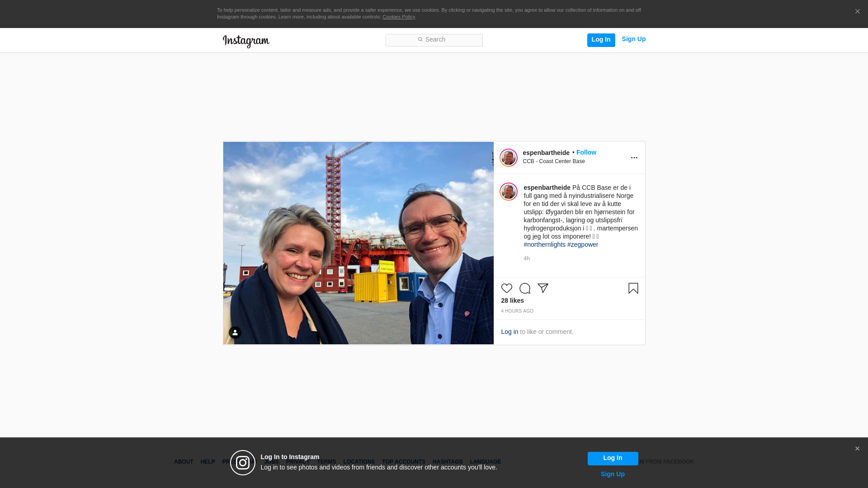This screenshot has height=488, width=868.
Task: Click the Instagram logo in header
Action: (x=246, y=41)
